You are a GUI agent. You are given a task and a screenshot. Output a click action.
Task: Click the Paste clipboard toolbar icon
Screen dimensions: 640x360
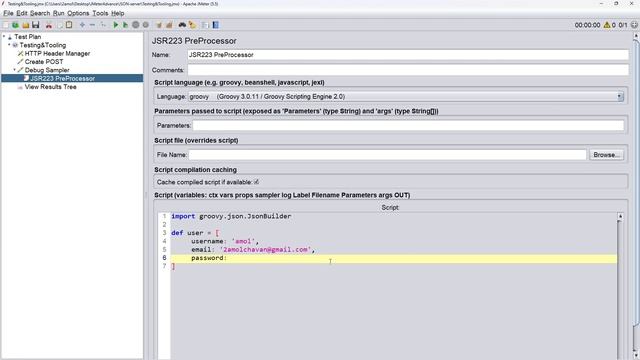tap(69, 25)
